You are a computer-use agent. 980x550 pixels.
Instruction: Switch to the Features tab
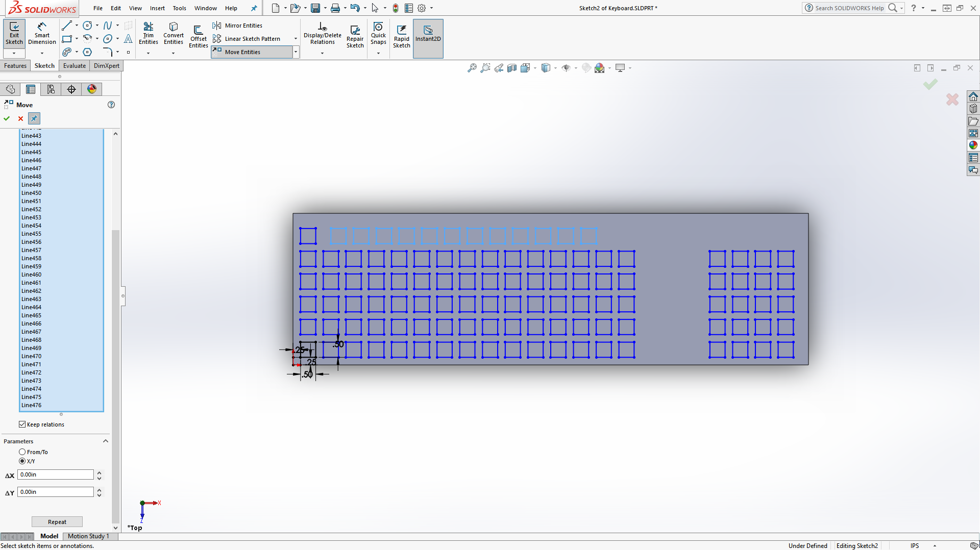pos(15,66)
